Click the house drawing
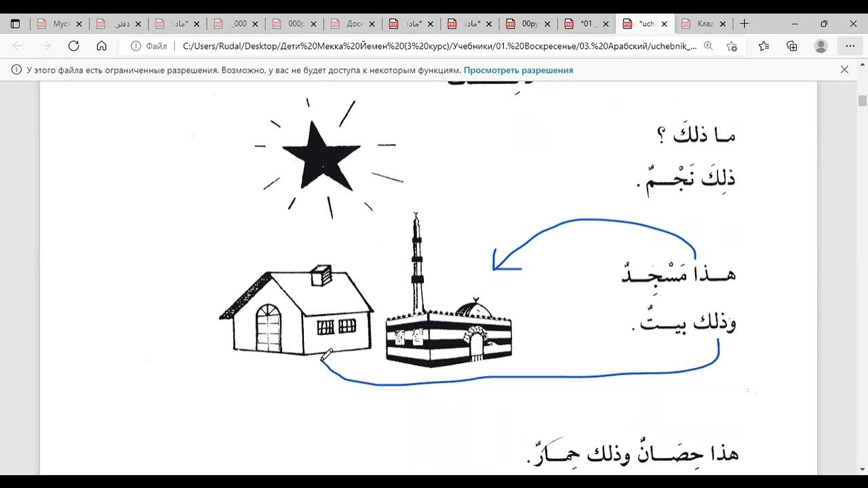 (x=296, y=310)
